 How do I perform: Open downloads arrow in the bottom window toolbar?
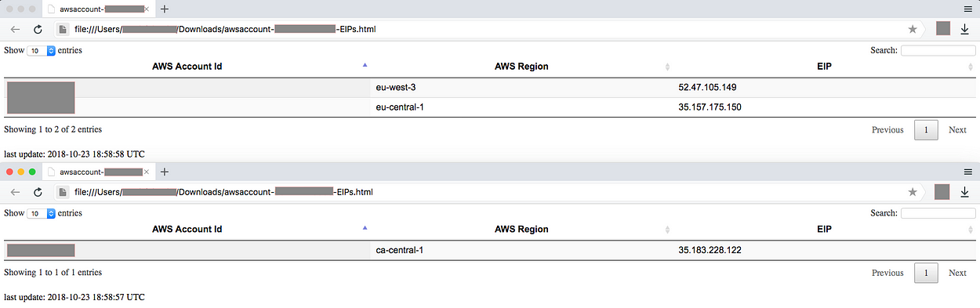pyautogui.click(x=964, y=192)
